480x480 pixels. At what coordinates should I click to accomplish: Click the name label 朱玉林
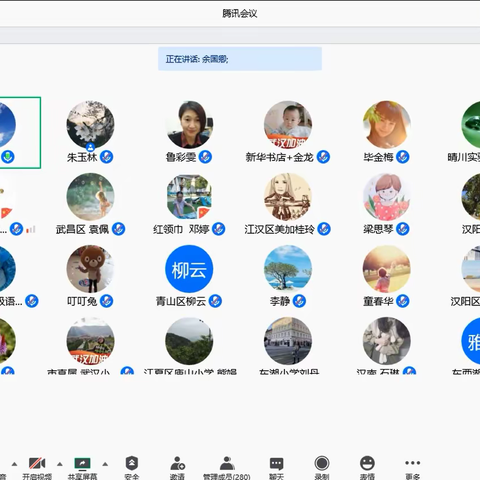click(x=82, y=157)
